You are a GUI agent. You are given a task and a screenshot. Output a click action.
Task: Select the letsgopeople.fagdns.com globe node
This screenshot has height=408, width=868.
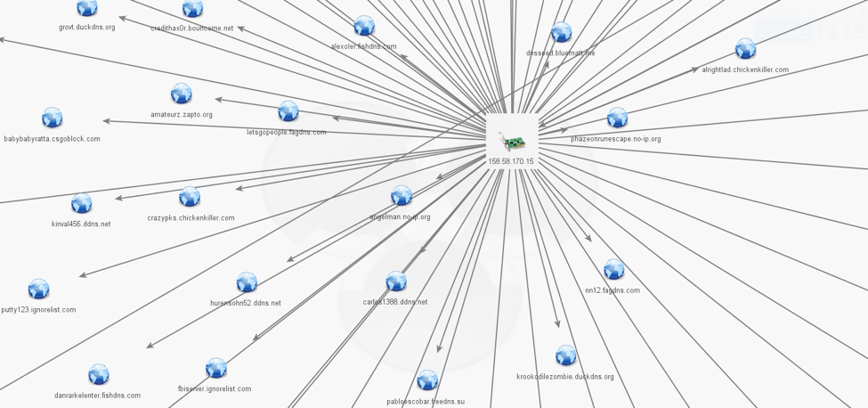288,111
